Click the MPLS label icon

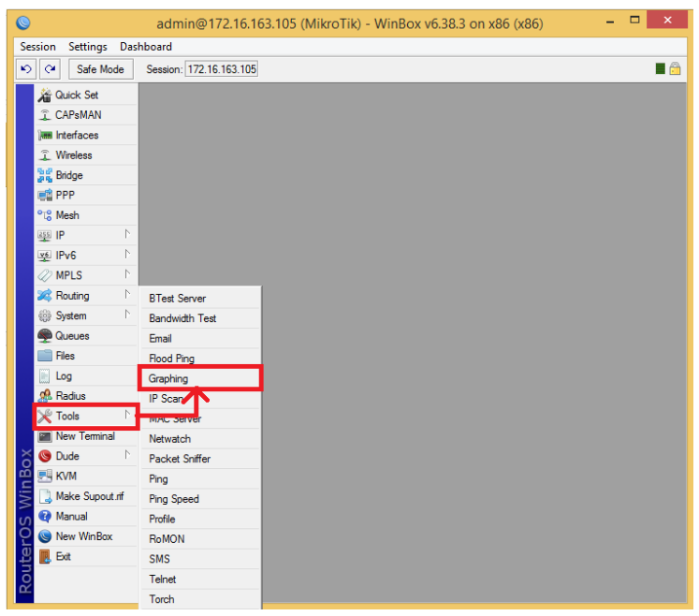(x=45, y=275)
